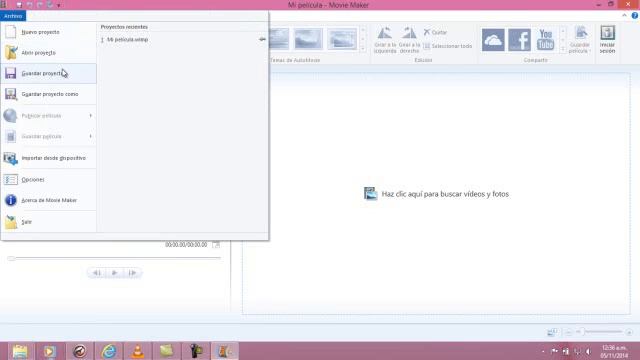Expand Publicar película submenu arrow
The width and height of the screenshot is (640, 360).
click(91, 116)
